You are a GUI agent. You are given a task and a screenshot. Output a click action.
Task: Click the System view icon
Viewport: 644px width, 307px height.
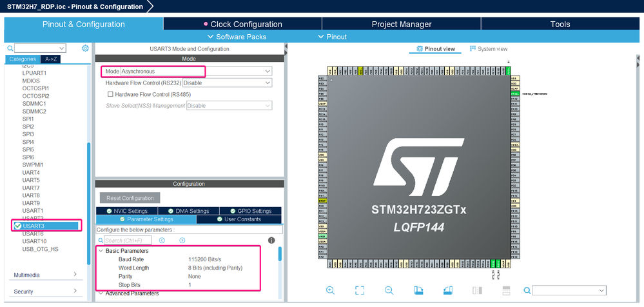pyautogui.click(x=473, y=48)
